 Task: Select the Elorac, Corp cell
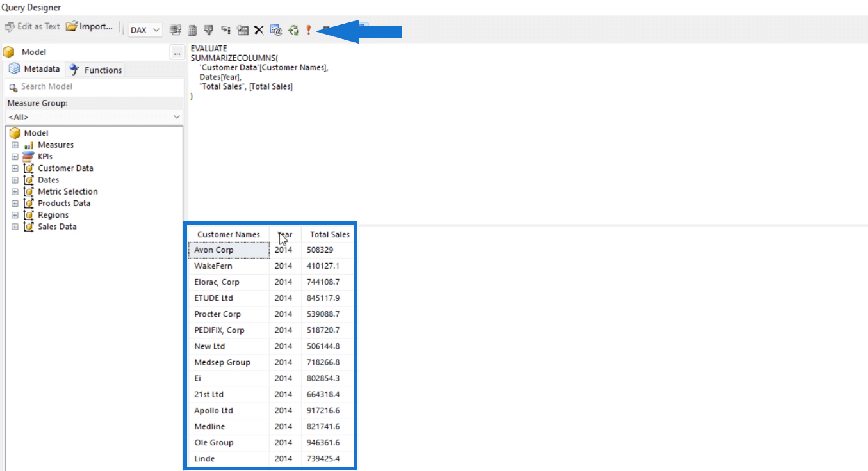click(229, 282)
